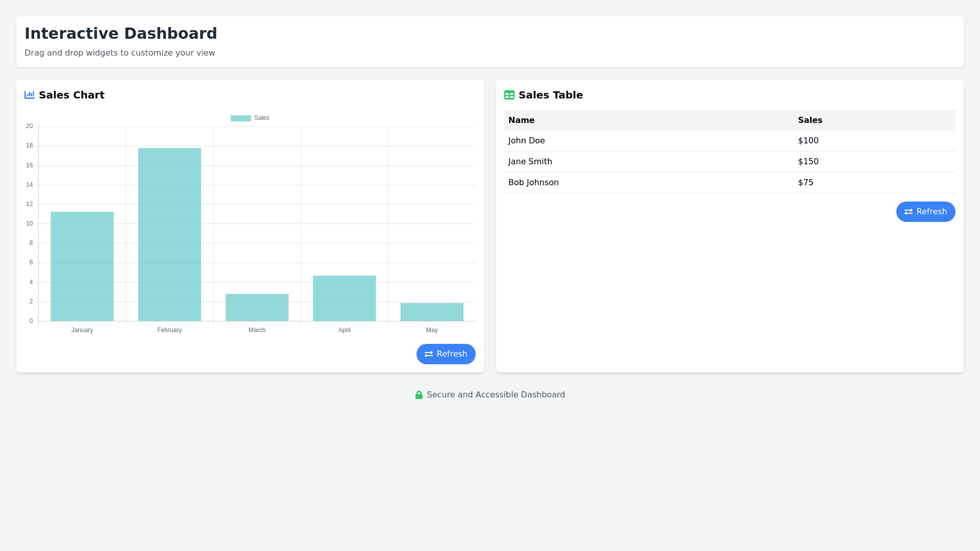Click the Secure and Accessible Dashboard text
This screenshot has height=551, width=980.
496,394
